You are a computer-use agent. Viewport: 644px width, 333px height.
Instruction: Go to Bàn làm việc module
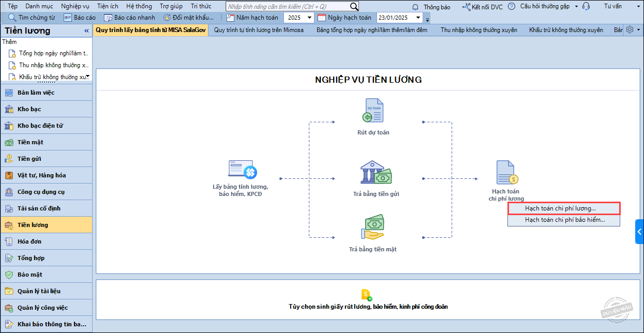point(46,93)
